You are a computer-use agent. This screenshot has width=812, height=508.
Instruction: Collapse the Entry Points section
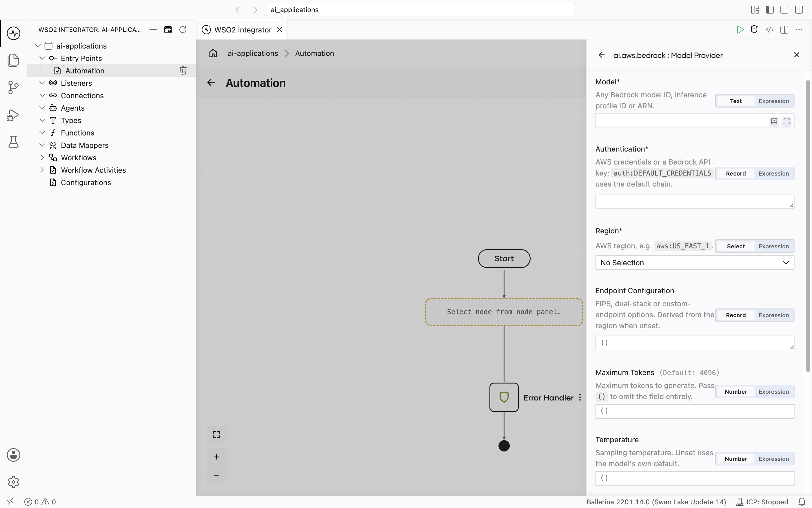pos(42,58)
